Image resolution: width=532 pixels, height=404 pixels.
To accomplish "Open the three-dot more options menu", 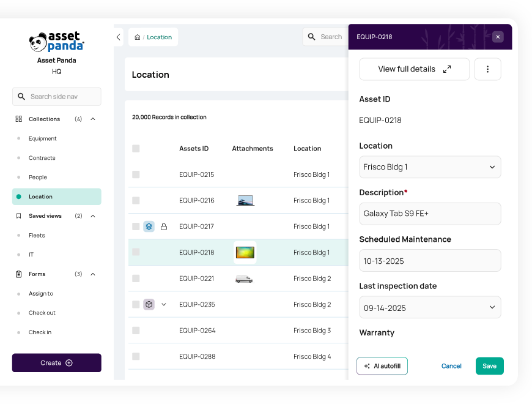I will [x=487, y=69].
